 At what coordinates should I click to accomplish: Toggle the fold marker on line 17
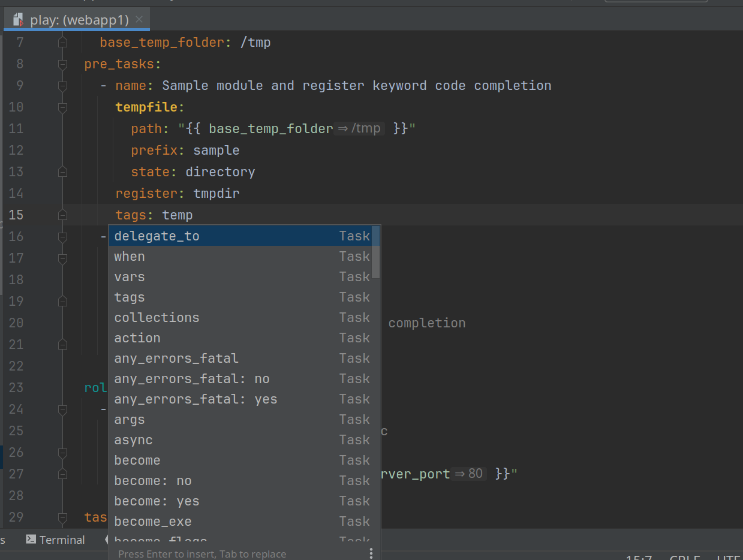pyautogui.click(x=62, y=258)
